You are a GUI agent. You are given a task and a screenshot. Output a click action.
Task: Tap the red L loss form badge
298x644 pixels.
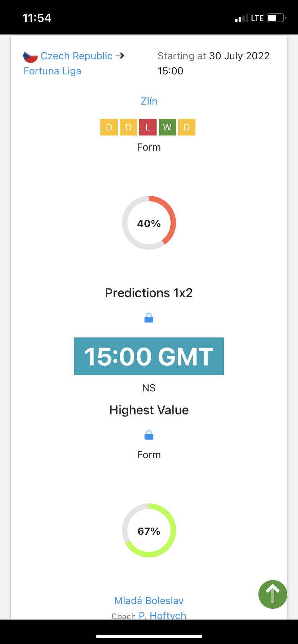pyautogui.click(x=148, y=127)
